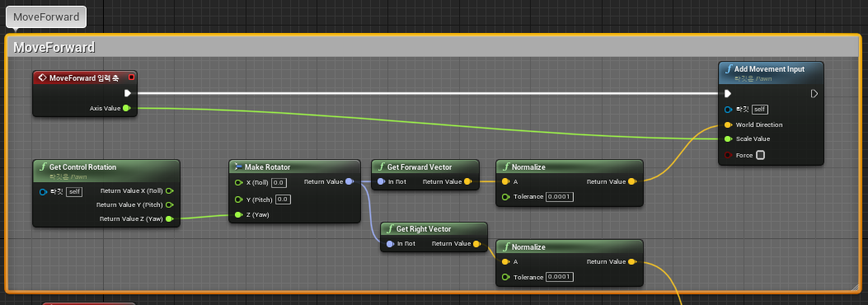The image size is (868, 305).
Task: Select the Get Forward Vector node title
Action: 419,167
